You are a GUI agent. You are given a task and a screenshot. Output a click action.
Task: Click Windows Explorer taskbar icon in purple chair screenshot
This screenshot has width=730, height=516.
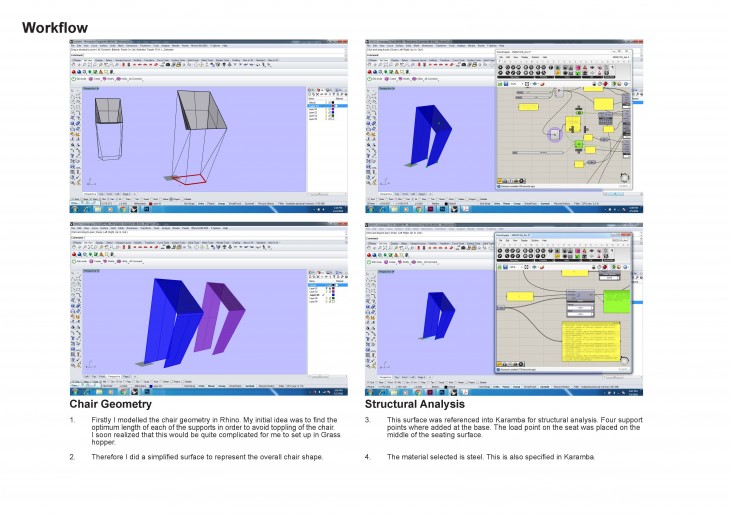coord(100,389)
